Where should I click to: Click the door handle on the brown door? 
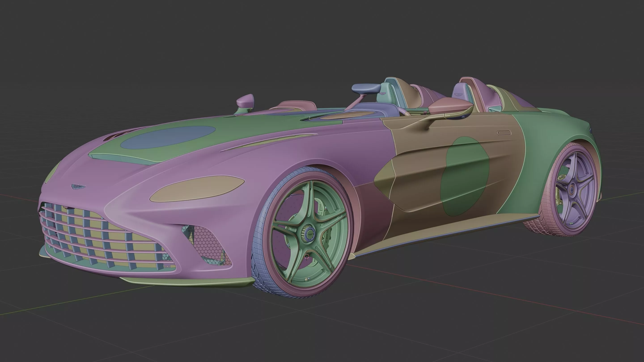click(504, 133)
